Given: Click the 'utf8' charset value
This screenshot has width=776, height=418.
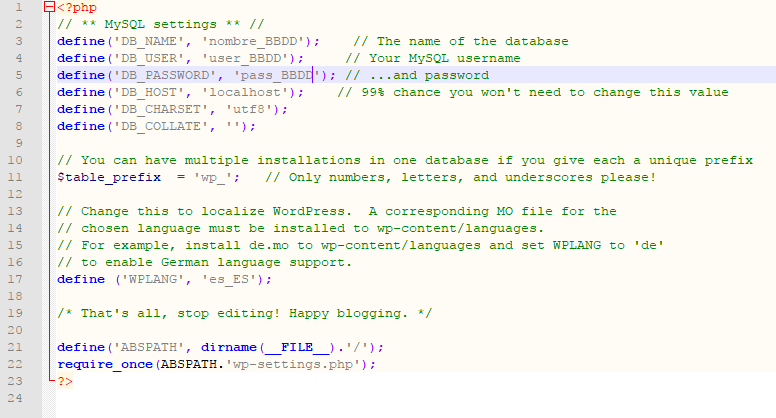Looking at the screenshot, I should [248, 109].
